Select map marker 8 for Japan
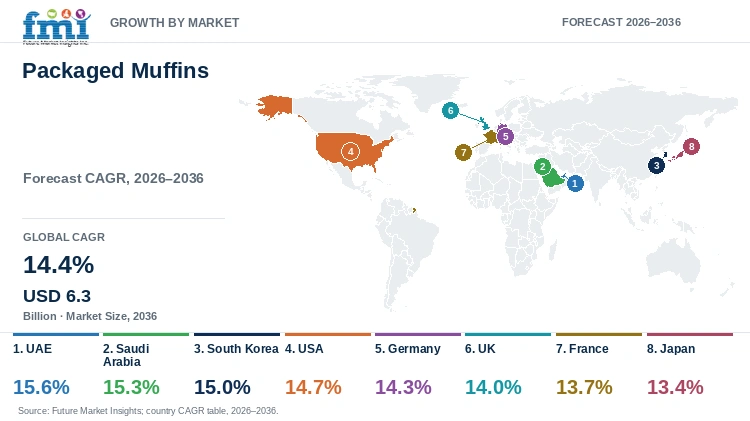The image size is (750, 421). (691, 146)
